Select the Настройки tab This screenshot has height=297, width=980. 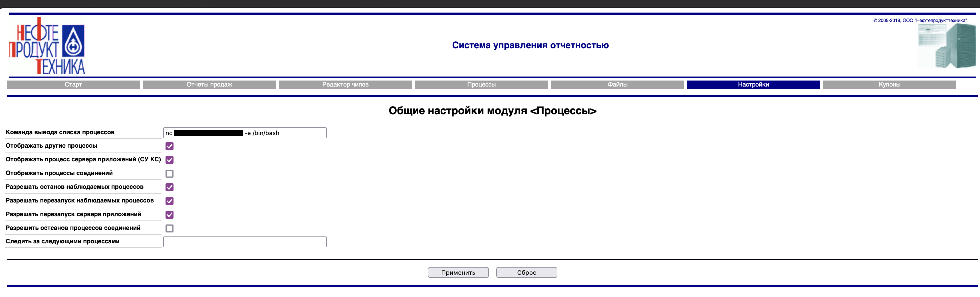(x=753, y=85)
